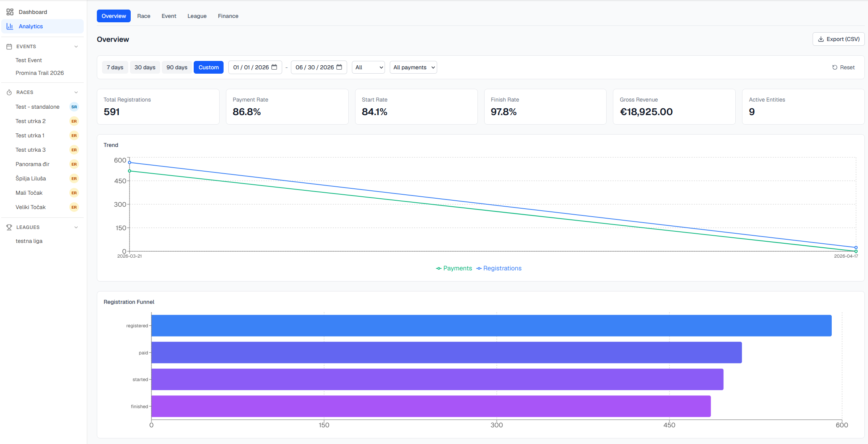Toggle the Payments series in the Trend legend

(x=454, y=268)
